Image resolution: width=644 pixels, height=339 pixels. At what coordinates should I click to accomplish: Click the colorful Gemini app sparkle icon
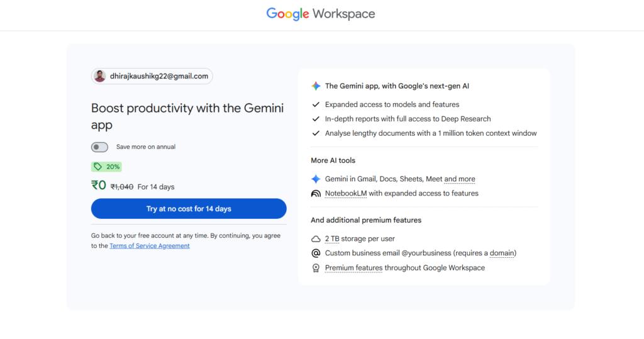coord(316,86)
